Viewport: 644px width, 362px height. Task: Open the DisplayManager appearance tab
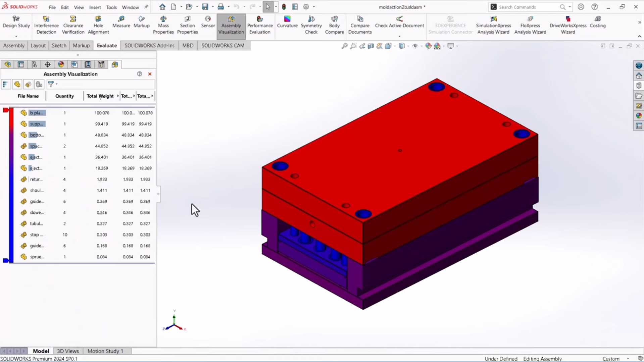pos(61,64)
